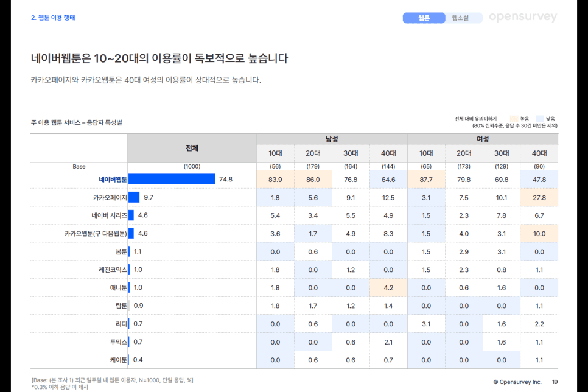Click the 네이버웹툰 blue bar
The image size is (588, 392).
172,179
